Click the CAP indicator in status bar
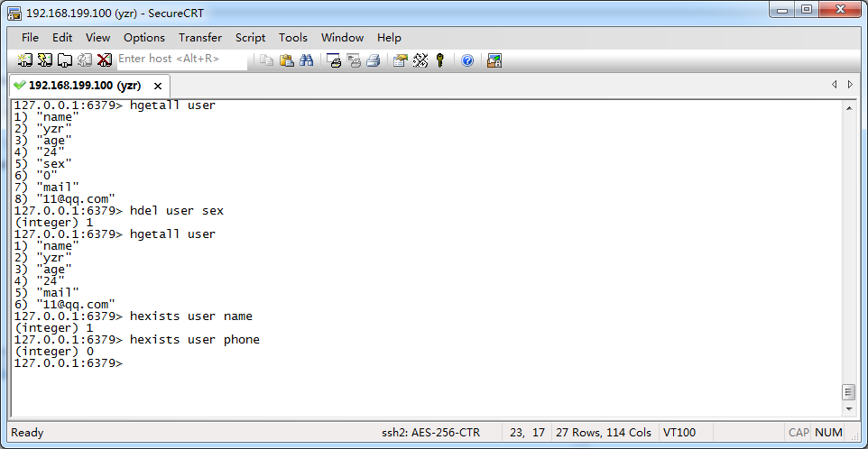The image size is (868, 449). (799, 433)
